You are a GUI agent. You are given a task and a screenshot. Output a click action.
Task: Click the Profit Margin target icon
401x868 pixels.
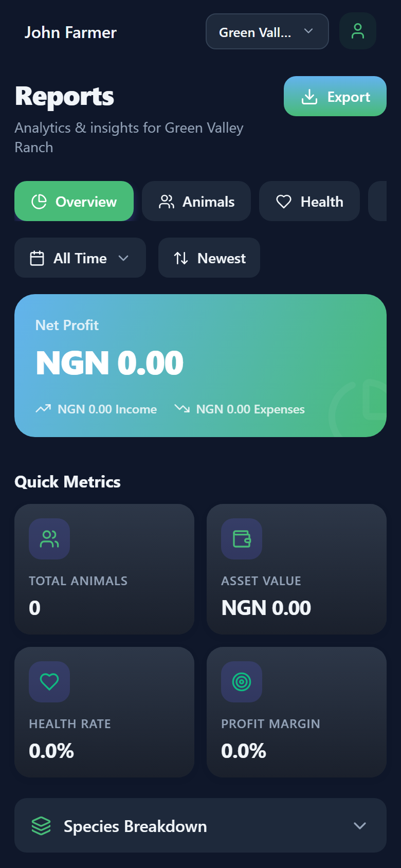click(242, 682)
